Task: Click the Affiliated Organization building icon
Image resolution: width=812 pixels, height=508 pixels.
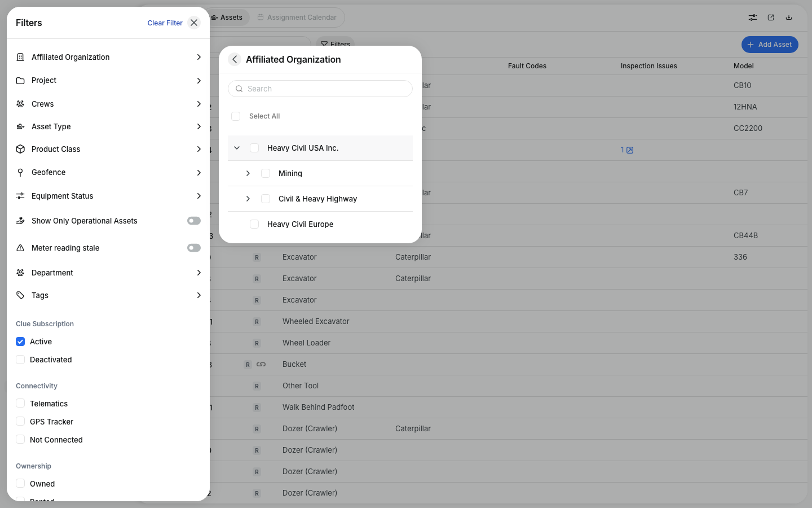Action: pos(20,57)
